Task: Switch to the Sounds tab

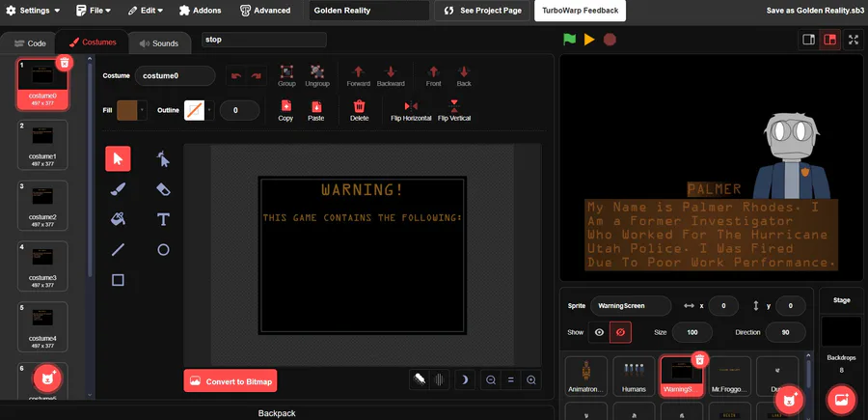Action: 159,43
